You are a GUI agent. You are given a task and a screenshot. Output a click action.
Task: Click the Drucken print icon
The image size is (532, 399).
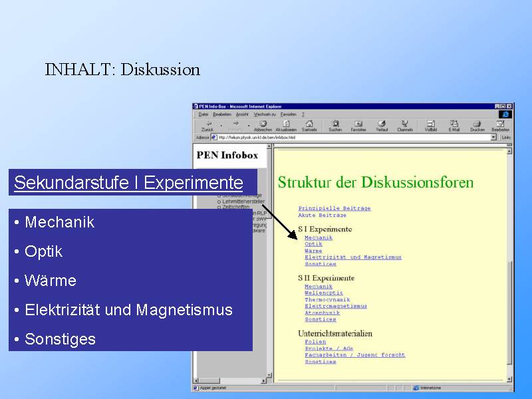click(x=477, y=124)
